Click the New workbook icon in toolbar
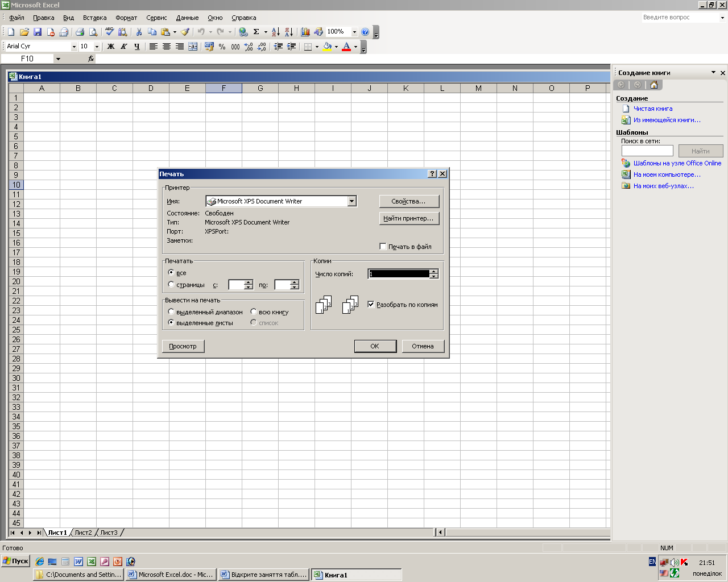The width and height of the screenshot is (728, 582). [x=11, y=32]
